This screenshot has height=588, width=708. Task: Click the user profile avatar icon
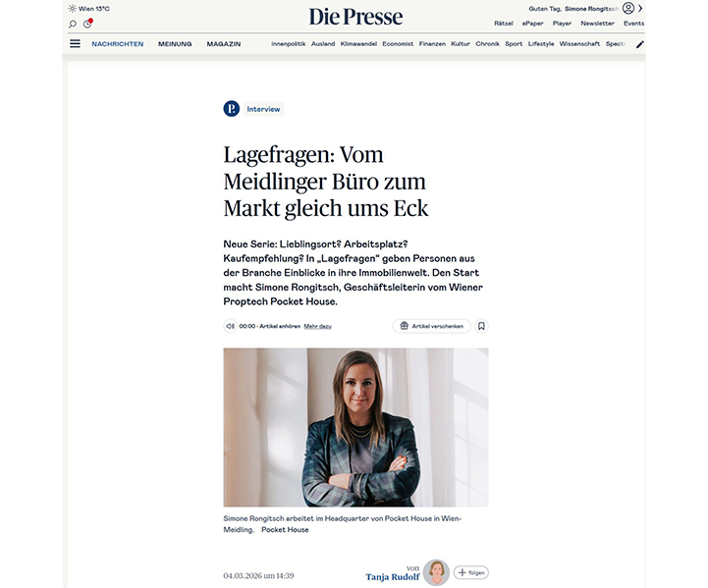[628, 8]
